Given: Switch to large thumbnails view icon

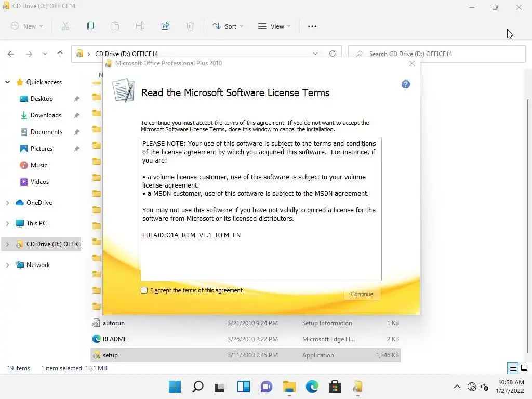Looking at the screenshot, I should tap(524, 368).
